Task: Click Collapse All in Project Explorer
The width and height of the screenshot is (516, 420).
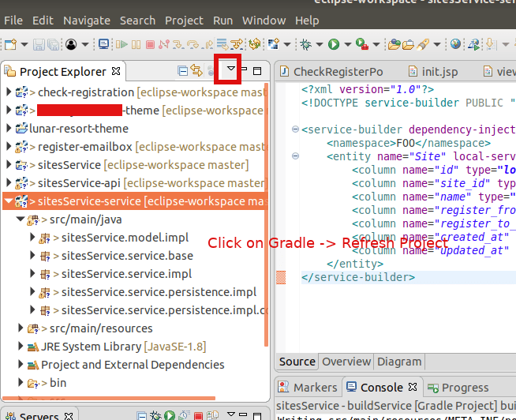Action: (183, 71)
